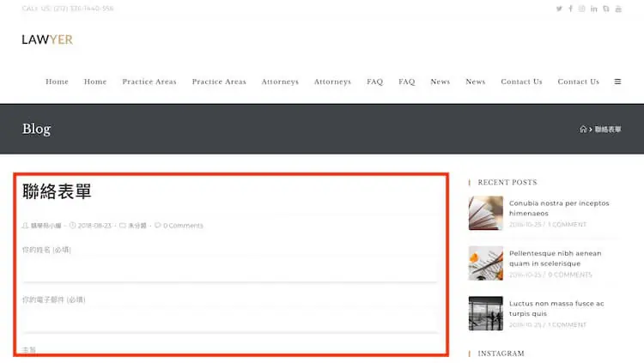Click the pencil and notebook post thumbnail
This screenshot has width=644, height=363.
coord(485,263)
